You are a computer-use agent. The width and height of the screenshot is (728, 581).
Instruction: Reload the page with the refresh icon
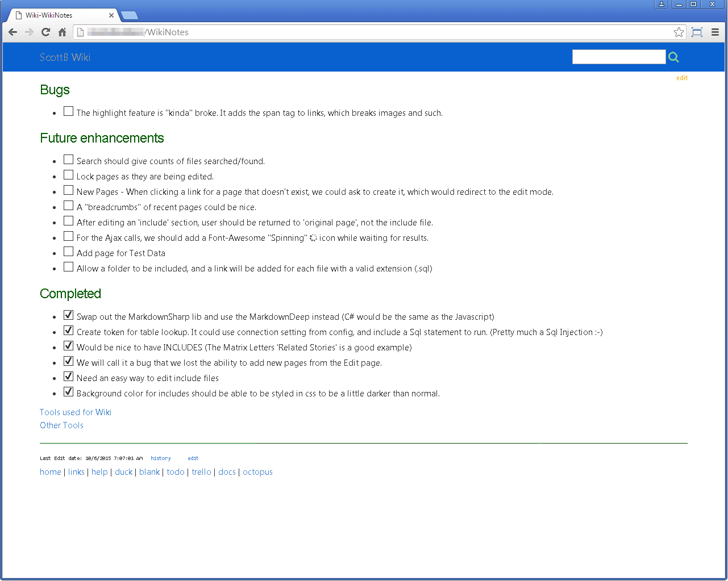(x=45, y=32)
